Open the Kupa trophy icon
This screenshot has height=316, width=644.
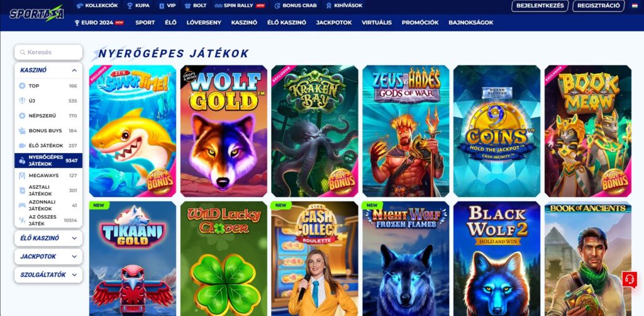[130, 6]
